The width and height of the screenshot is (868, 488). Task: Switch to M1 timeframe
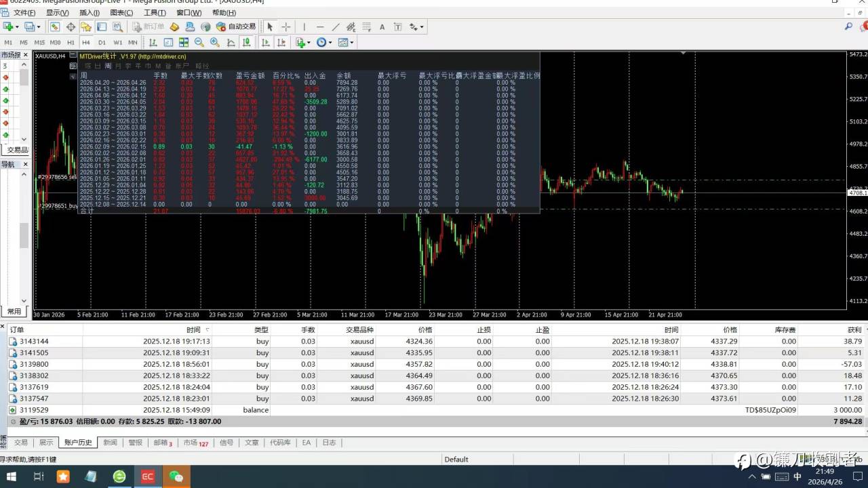8,42
